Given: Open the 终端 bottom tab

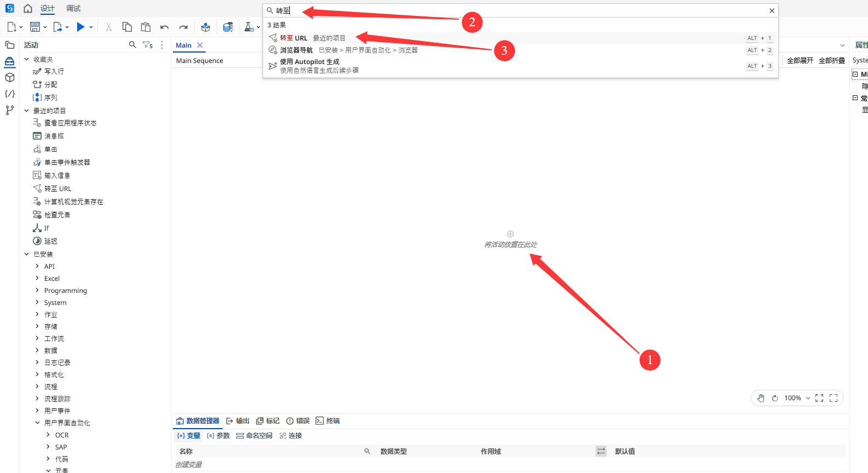Looking at the screenshot, I should point(328,421).
